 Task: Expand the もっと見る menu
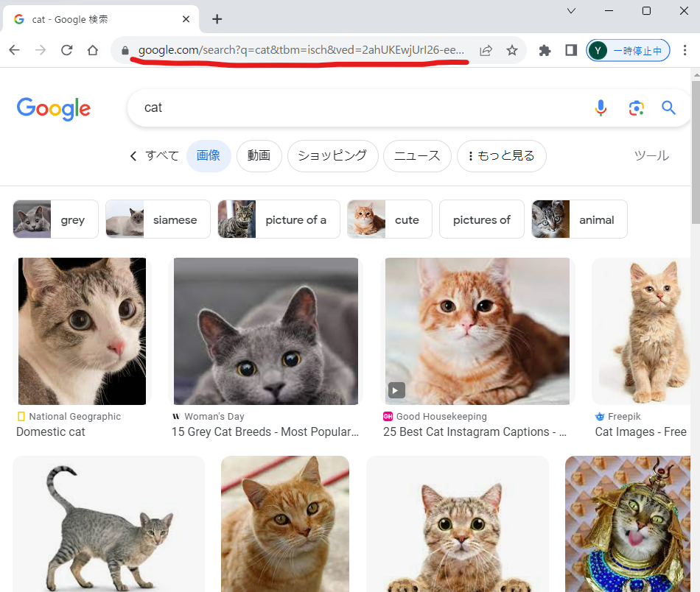click(x=502, y=156)
